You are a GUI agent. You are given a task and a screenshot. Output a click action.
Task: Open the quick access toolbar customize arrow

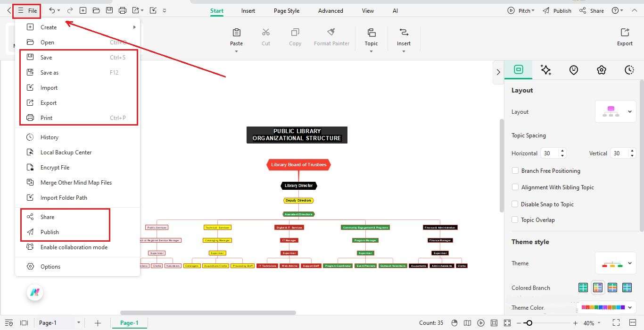point(164,10)
